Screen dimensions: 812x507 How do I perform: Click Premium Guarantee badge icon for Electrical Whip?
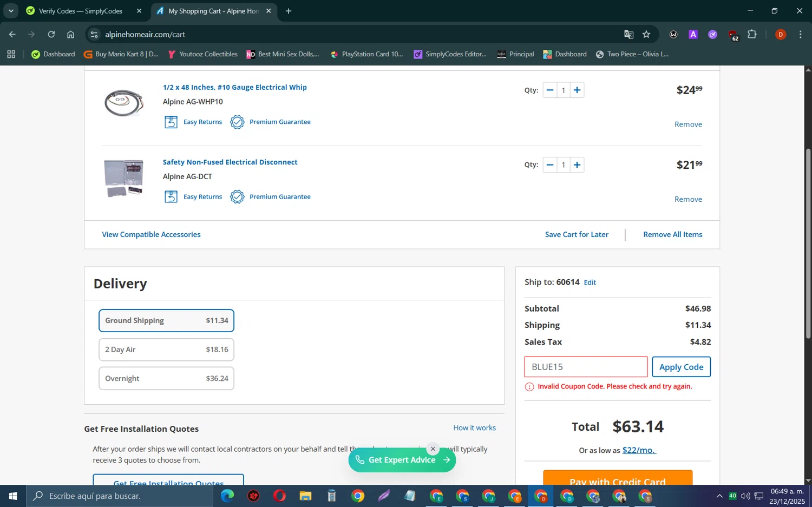click(x=237, y=122)
